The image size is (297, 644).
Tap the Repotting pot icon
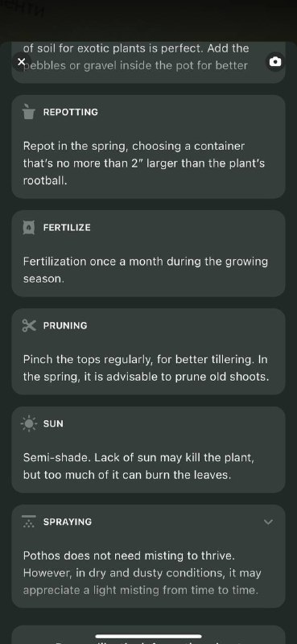(x=29, y=112)
